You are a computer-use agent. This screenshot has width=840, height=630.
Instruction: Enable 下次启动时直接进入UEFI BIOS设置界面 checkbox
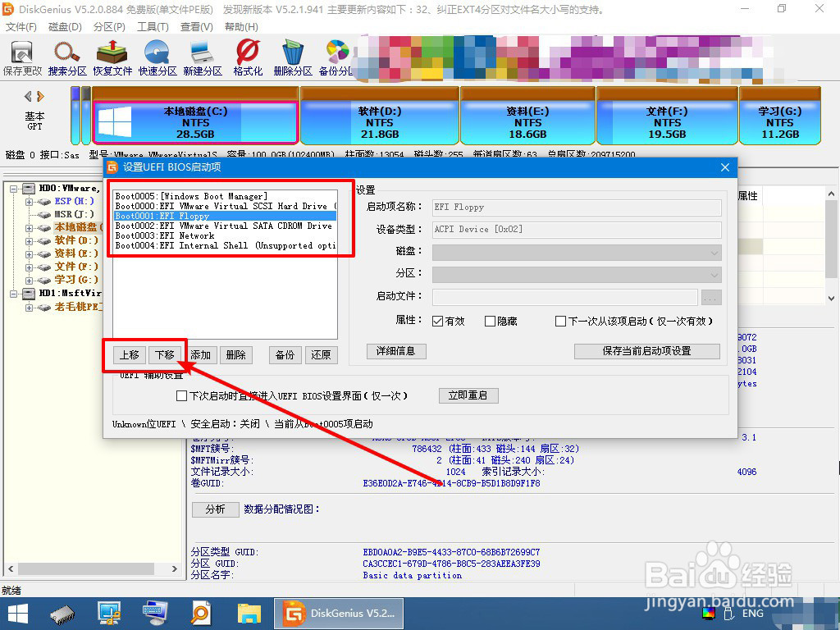click(181, 396)
